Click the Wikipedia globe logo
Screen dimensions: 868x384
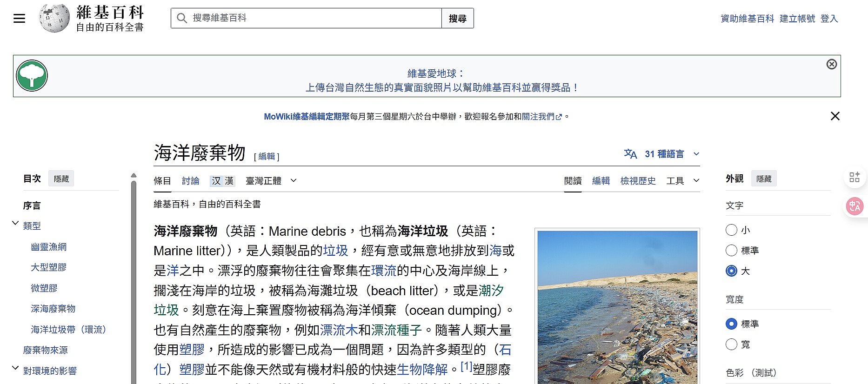[54, 19]
